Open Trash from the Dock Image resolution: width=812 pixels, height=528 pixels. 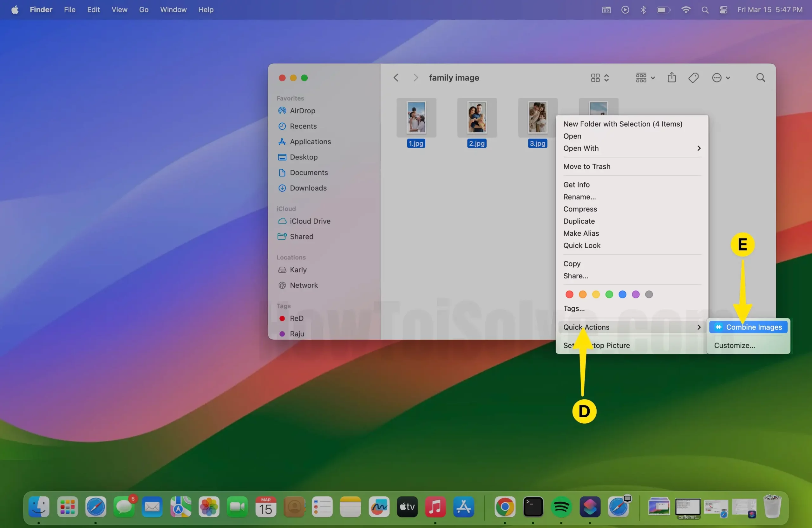(772, 506)
